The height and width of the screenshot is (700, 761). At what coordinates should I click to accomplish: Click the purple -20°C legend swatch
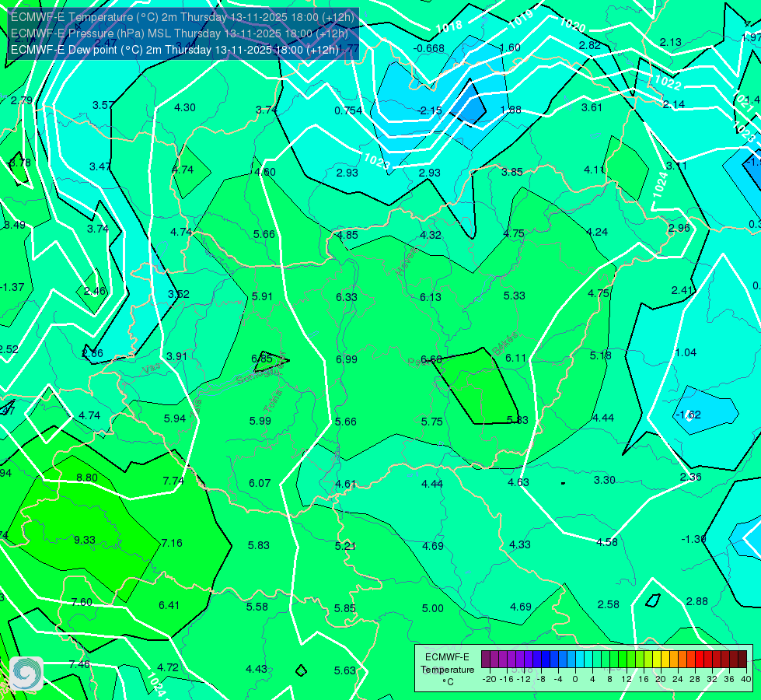point(486,660)
